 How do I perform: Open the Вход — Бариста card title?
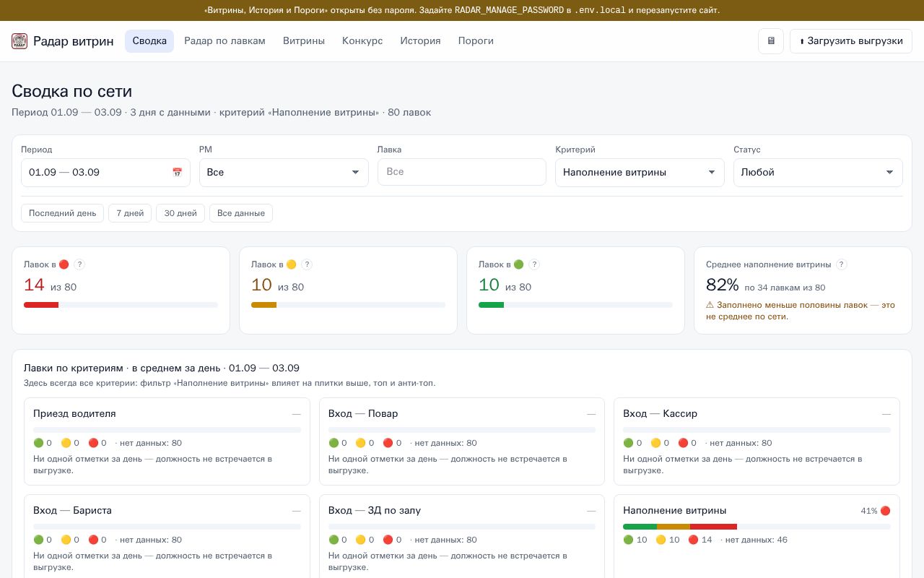coord(72,510)
